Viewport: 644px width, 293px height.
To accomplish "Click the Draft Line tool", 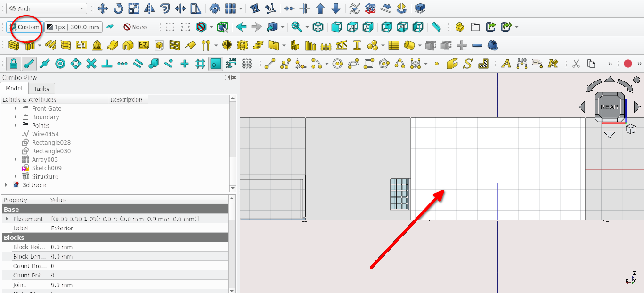I will point(270,64).
